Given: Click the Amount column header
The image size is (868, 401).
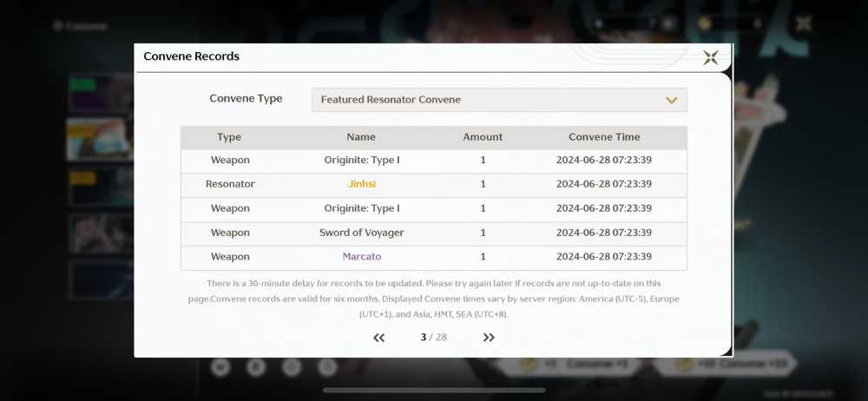Looking at the screenshot, I should point(483,137).
